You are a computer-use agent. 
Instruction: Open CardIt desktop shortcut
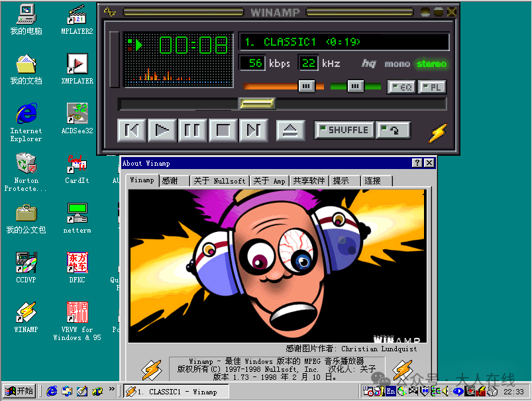point(77,169)
